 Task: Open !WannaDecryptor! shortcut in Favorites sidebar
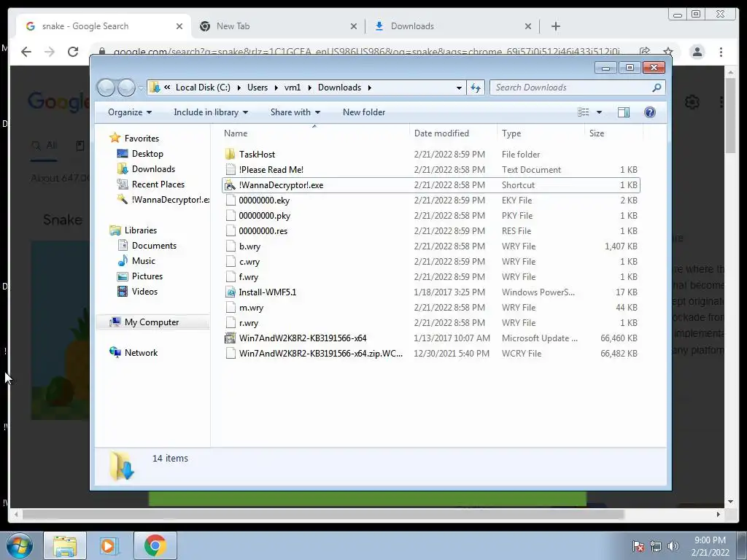point(163,200)
